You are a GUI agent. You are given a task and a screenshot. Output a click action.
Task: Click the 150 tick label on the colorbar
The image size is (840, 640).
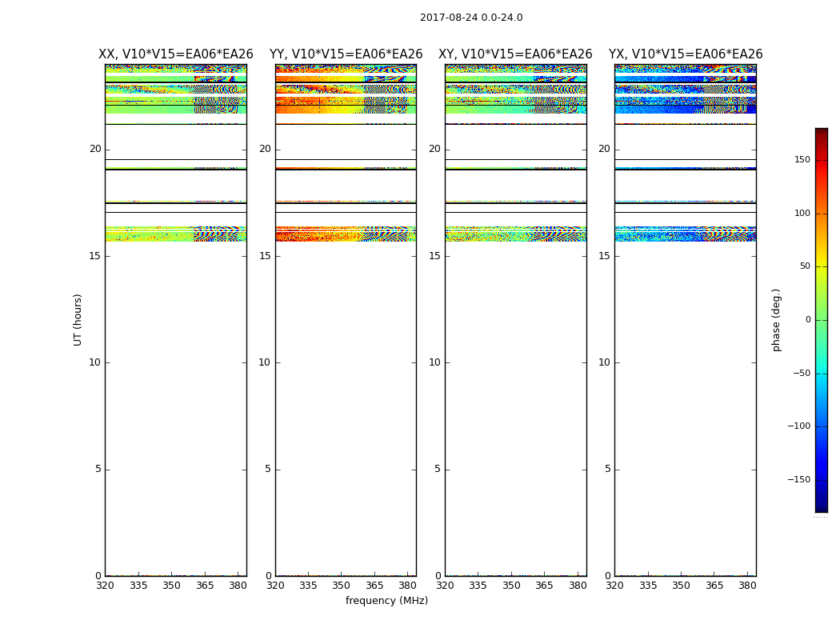point(802,160)
